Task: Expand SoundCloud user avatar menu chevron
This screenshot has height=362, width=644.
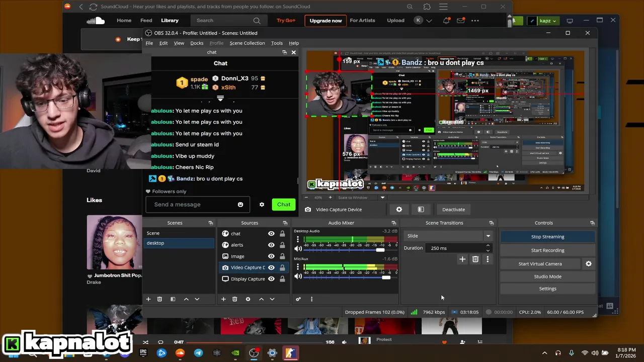Action: [429, 21]
